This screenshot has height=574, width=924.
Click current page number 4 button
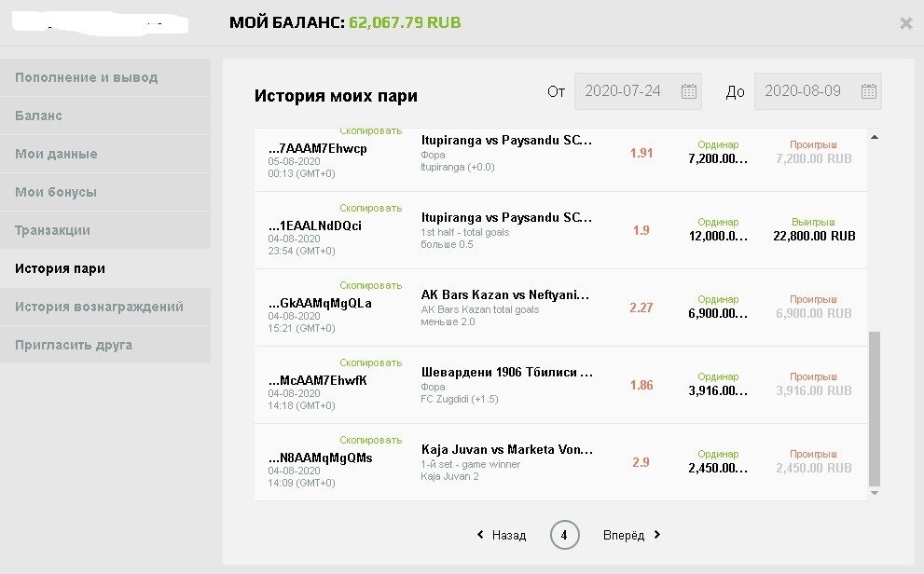click(x=564, y=535)
